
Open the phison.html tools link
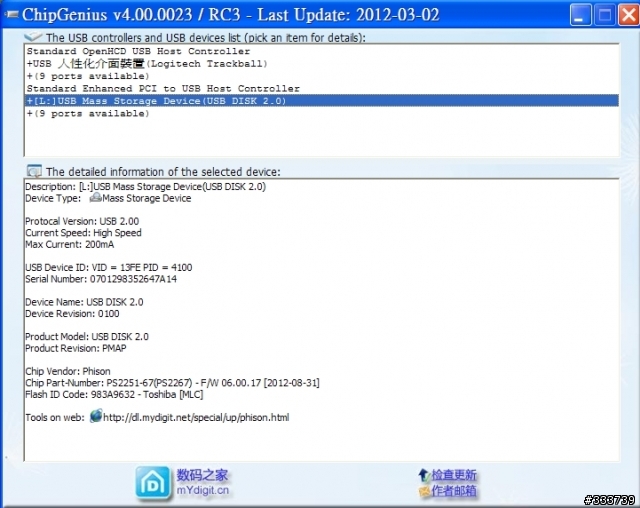(x=196, y=417)
